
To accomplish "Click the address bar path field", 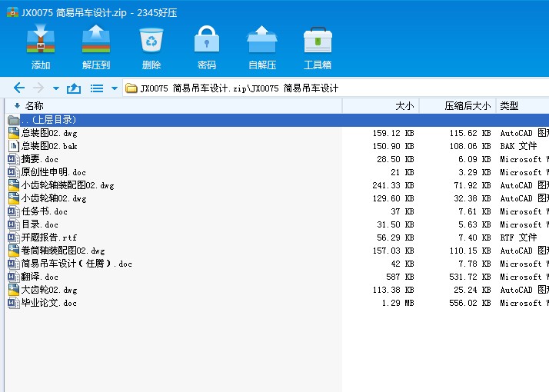I will [336, 88].
